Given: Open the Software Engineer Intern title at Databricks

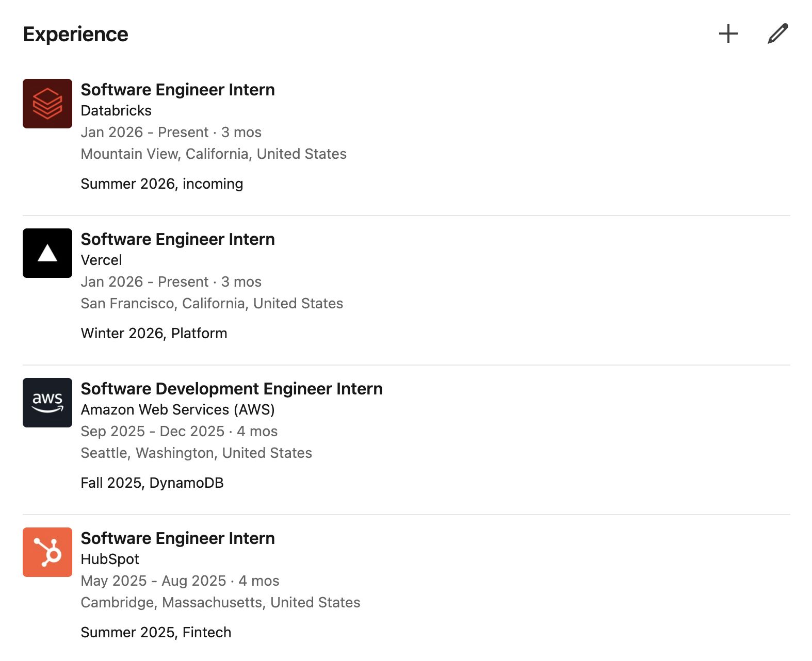Looking at the screenshot, I should (177, 90).
